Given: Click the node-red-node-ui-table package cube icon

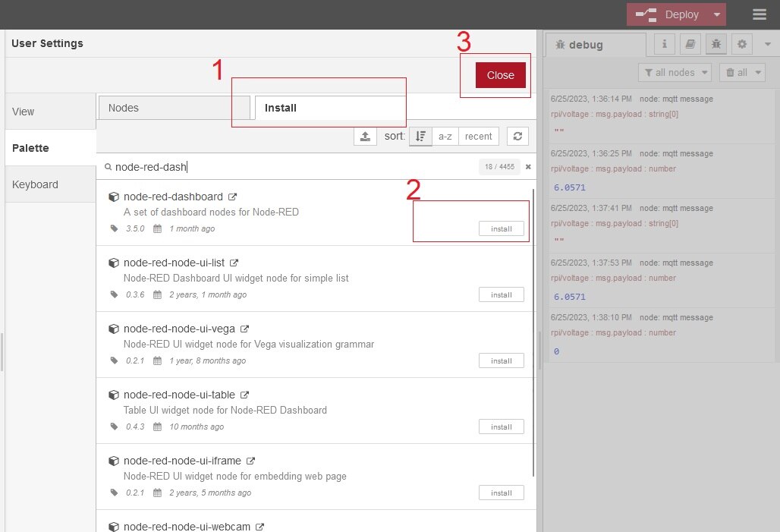Looking at the screenshot, I should point(113,395).
